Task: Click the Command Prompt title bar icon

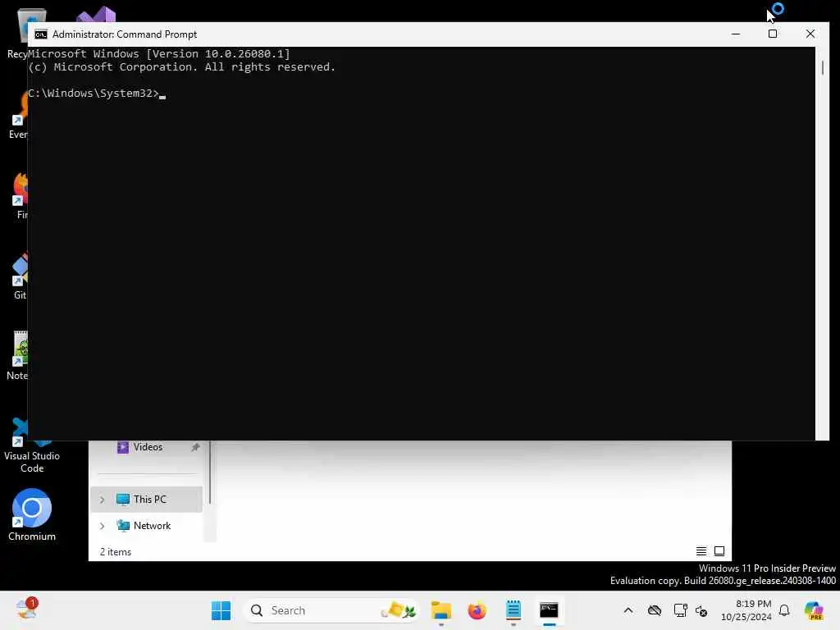Action: click(41, 34)
